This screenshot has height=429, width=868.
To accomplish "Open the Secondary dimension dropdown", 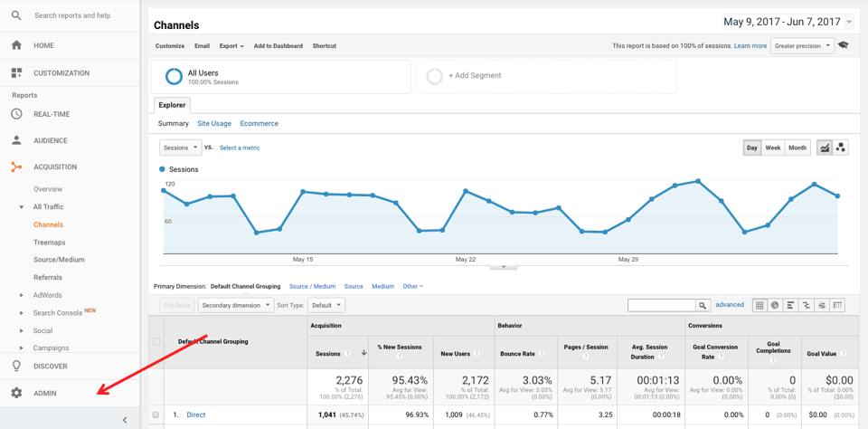I will [x=235, y=306].
